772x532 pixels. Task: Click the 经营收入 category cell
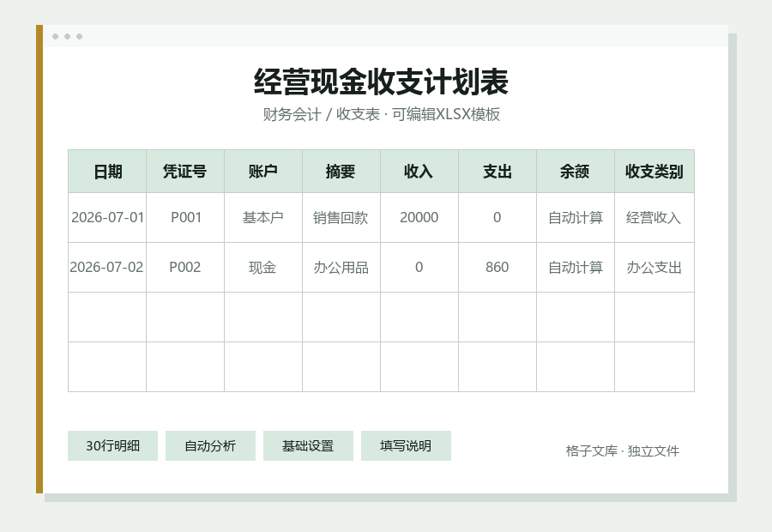tap(654, 218)
